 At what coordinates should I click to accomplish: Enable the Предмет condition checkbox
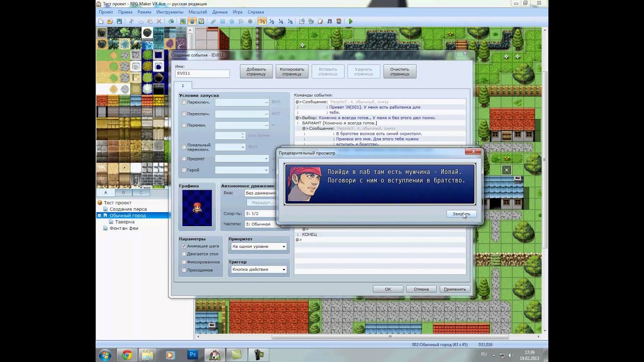184,159
